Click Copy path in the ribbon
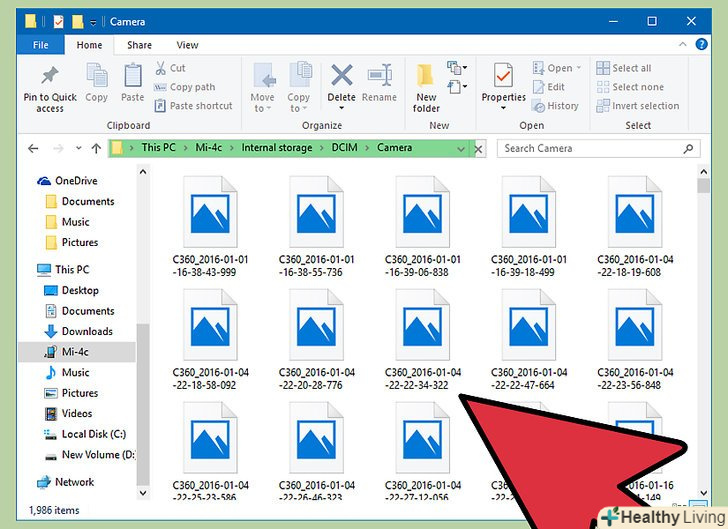Image resolution: width=728 pixels, height=529 pixels. [x=184, y=87]
